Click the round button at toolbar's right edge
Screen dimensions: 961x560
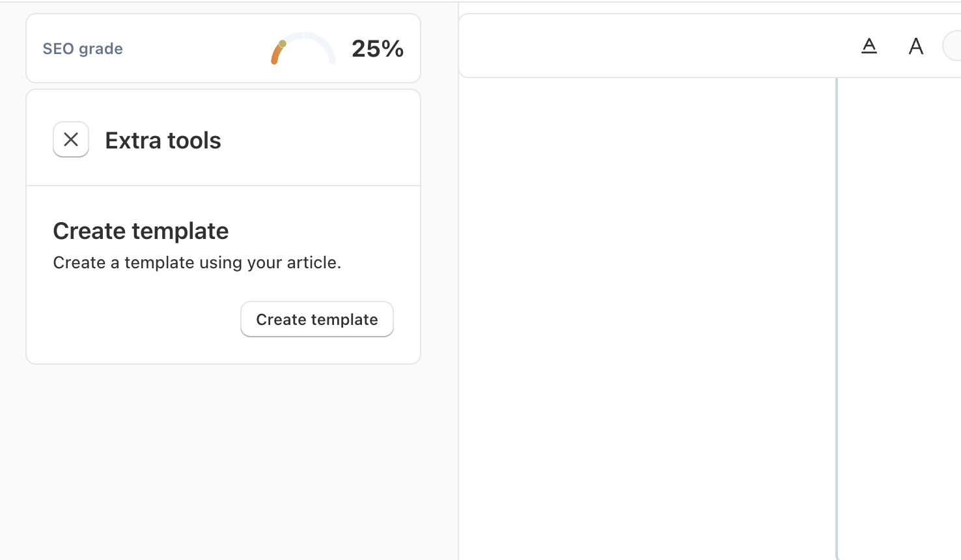pyautogui.click(x=953, y=46)
